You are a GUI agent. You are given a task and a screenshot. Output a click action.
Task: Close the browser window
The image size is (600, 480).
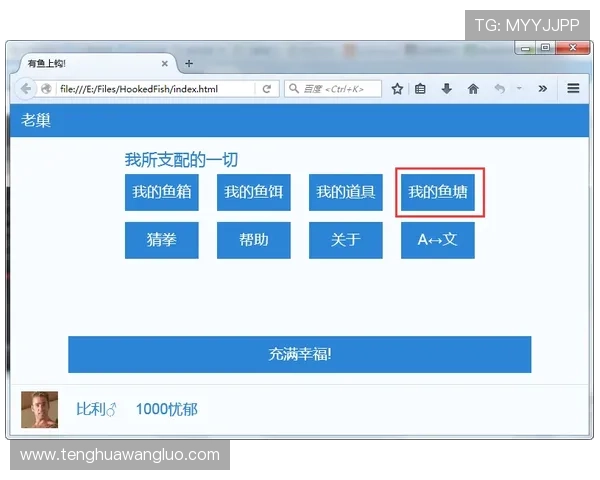pos(572,48)
